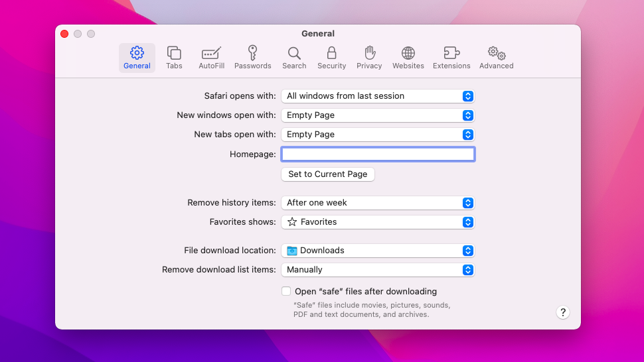
Task: Click the 'Remove history items:' label
Action: point(232,202)
